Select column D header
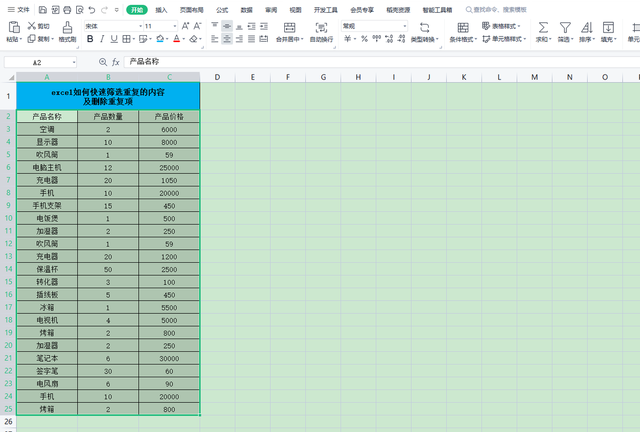The image size is (640, 432). (x=217, y=77)
